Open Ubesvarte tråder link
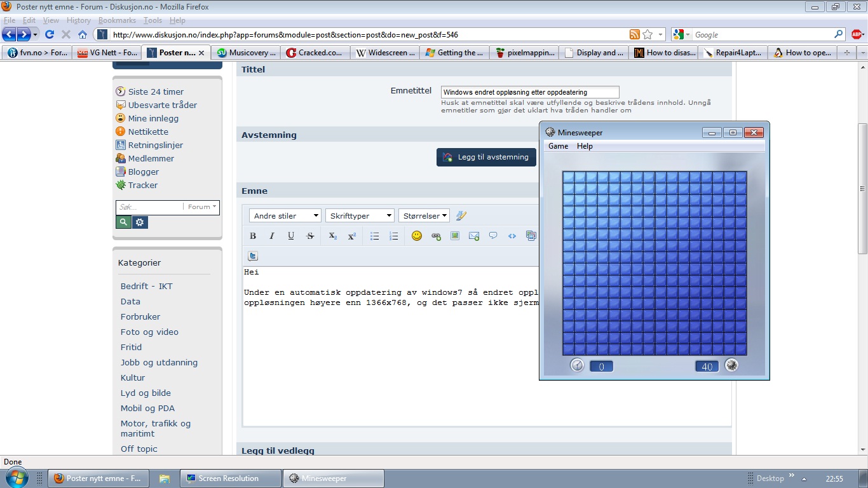868x488 pixels. [x=163, y=105]
